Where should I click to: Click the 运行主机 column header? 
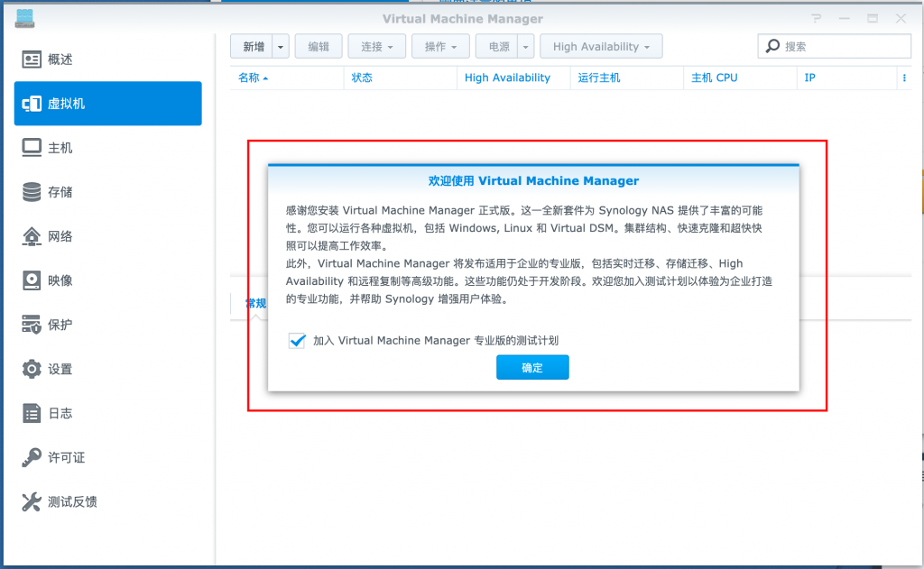626,78
